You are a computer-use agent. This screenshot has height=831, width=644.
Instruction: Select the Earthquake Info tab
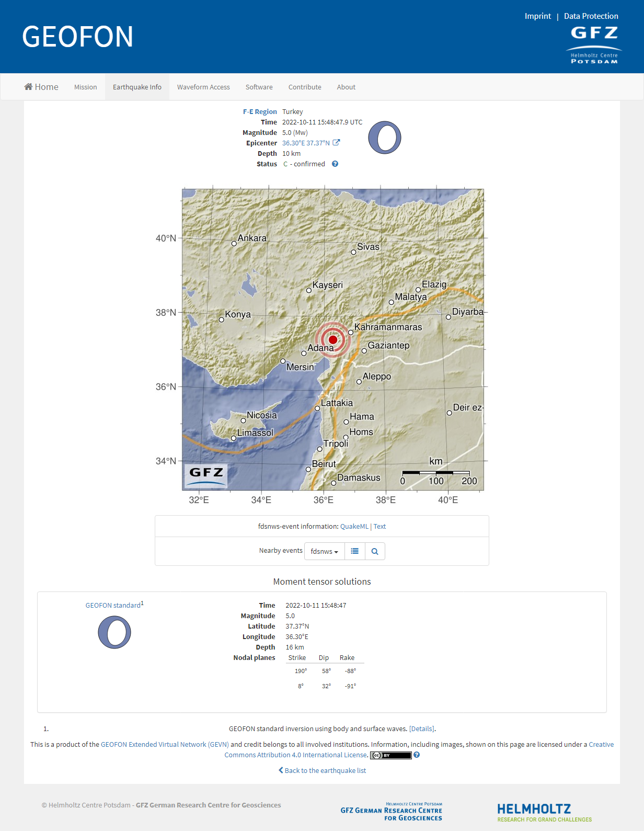click(x=137, y=87)
